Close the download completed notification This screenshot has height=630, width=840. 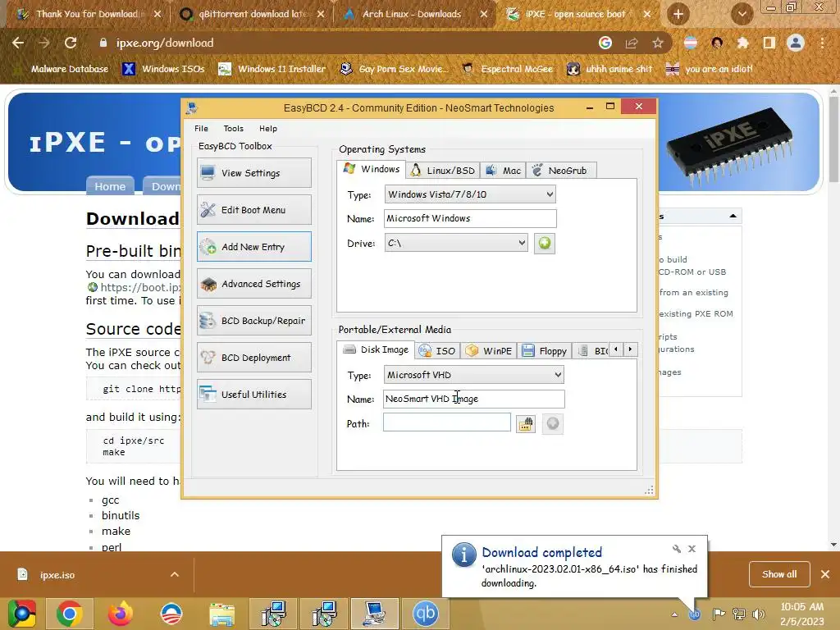click(x=692, y=549)
